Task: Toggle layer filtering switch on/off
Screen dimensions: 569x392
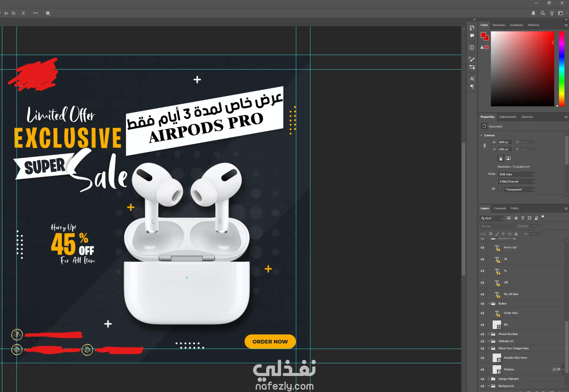Action: [543, 217]
